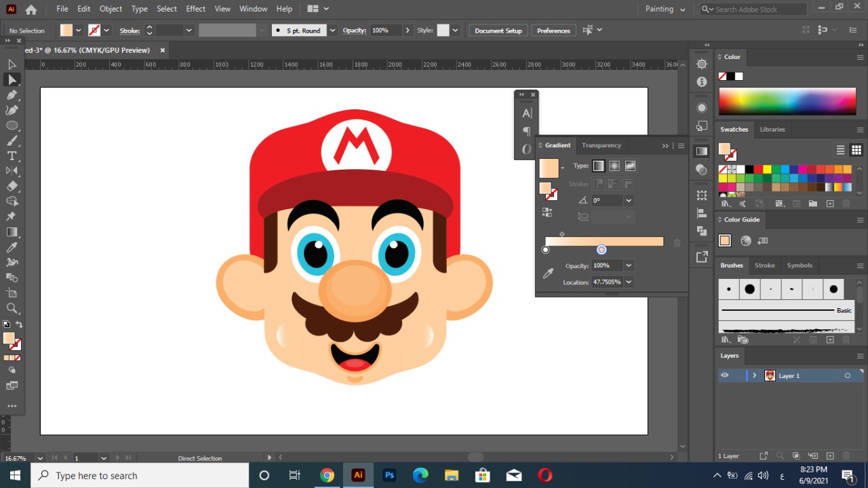Click the selected gradient stop on the slider
Screen dimensions: 868x488
tap(601, 250)
